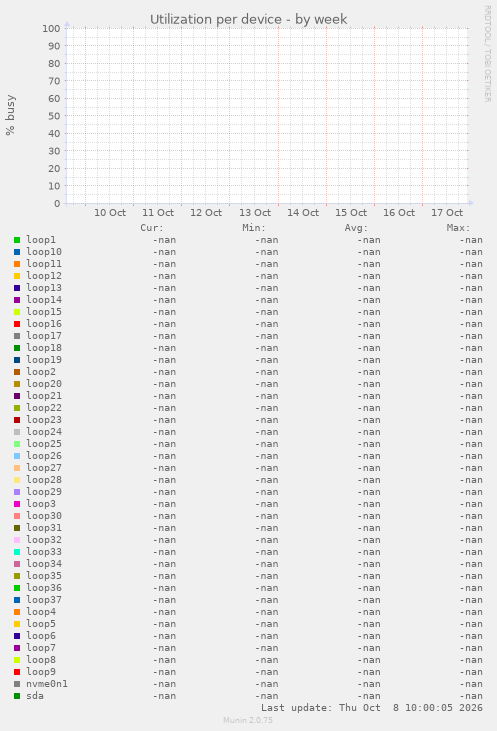Image resolution: width=497 pixels, height=731 pixels.
Task: Select the loop37 legend label
Action: [44, 600]
